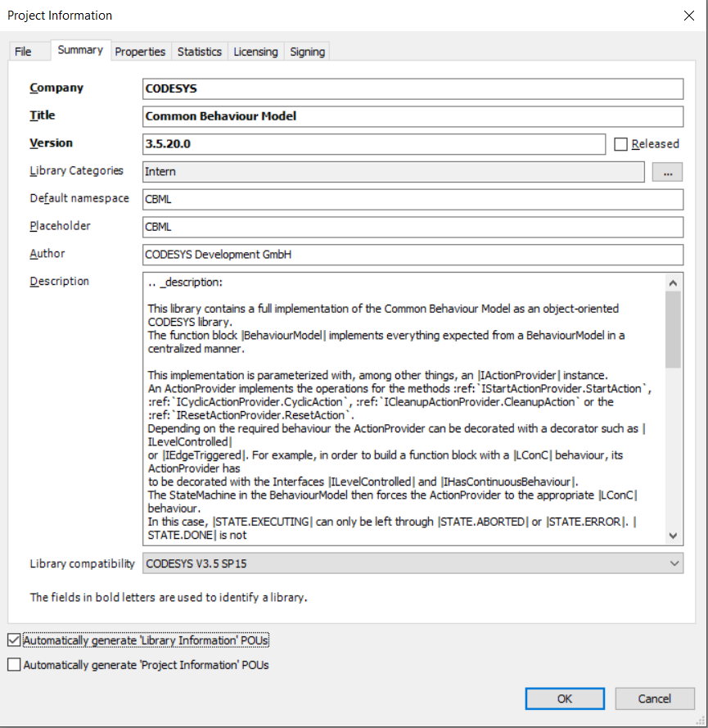708x728 pixels.
Task: Focus the Title input field
Action: pos(413,116)
